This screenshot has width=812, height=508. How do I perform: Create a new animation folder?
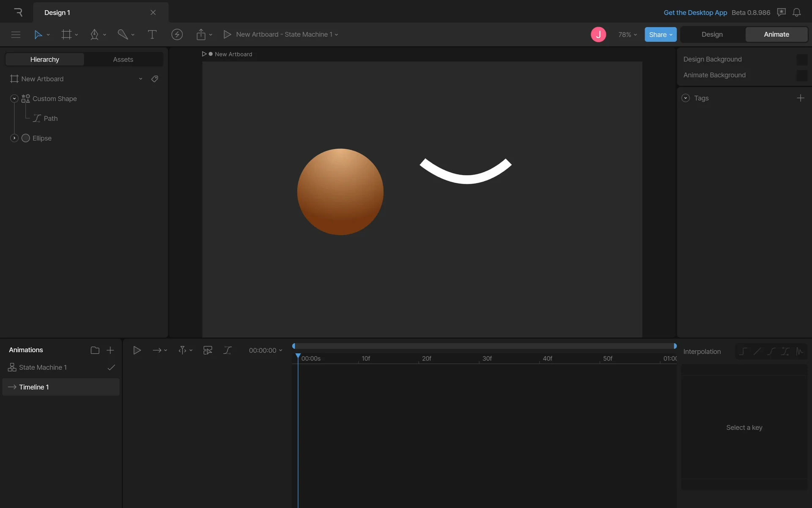[x=95, y=350]
